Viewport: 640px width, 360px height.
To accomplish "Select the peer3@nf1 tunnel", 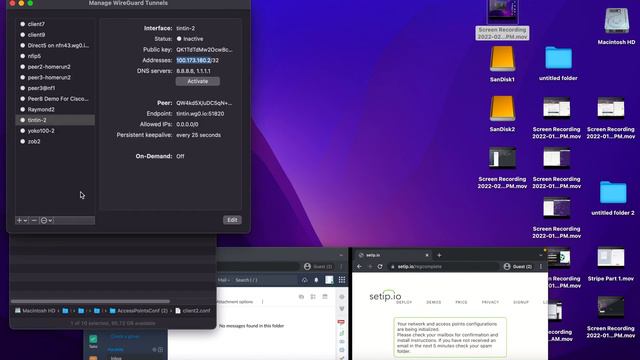I will (x=55, y=88).
